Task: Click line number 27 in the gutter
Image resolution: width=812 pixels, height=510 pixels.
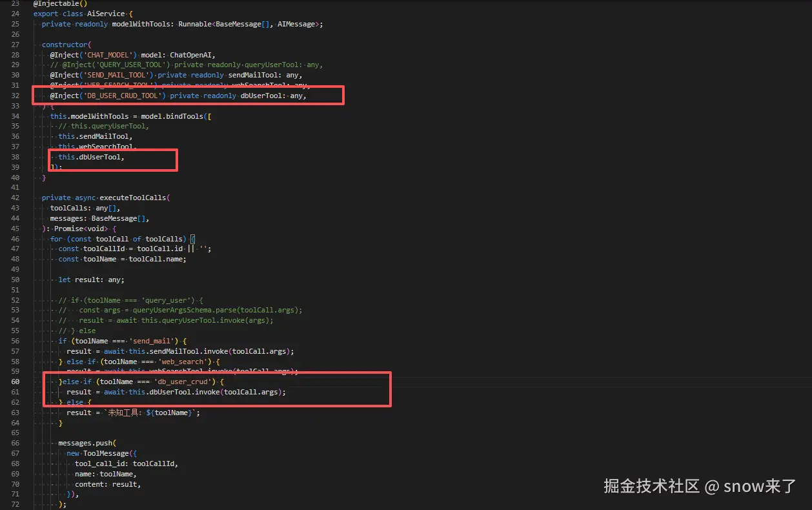Action: [x=15, y=45]
